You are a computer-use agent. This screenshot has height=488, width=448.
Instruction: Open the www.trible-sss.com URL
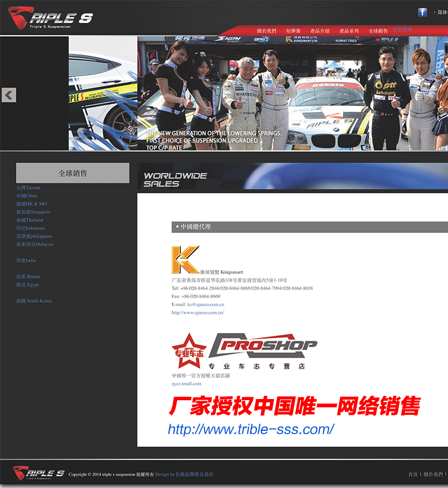[x=251, y=429]
